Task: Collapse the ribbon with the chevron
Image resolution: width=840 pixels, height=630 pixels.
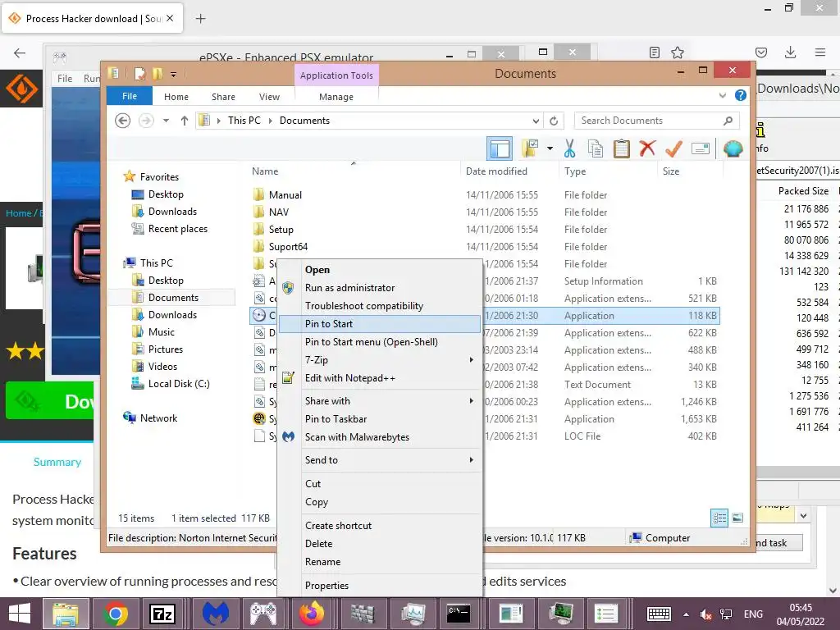Action: [x=722, y=95]
